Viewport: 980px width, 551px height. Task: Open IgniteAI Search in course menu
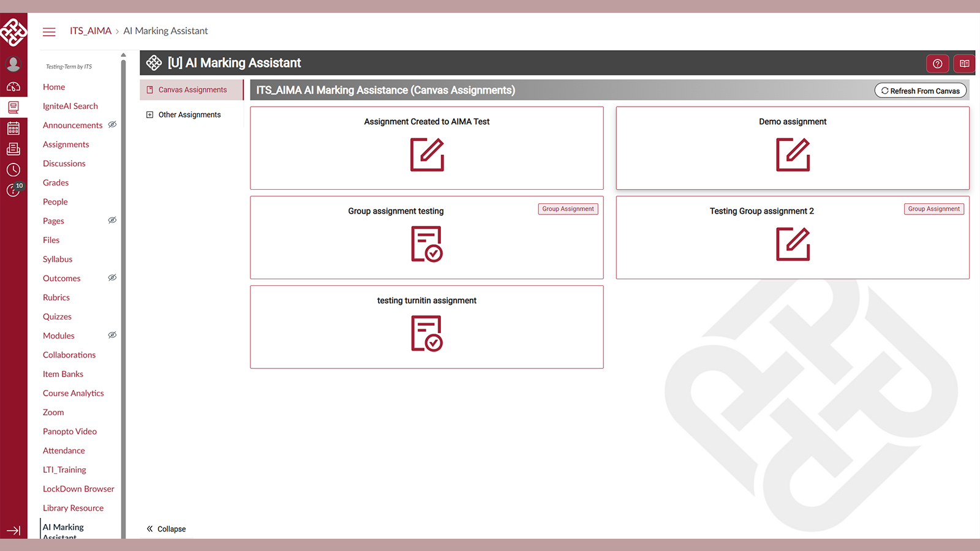point(70,106)
